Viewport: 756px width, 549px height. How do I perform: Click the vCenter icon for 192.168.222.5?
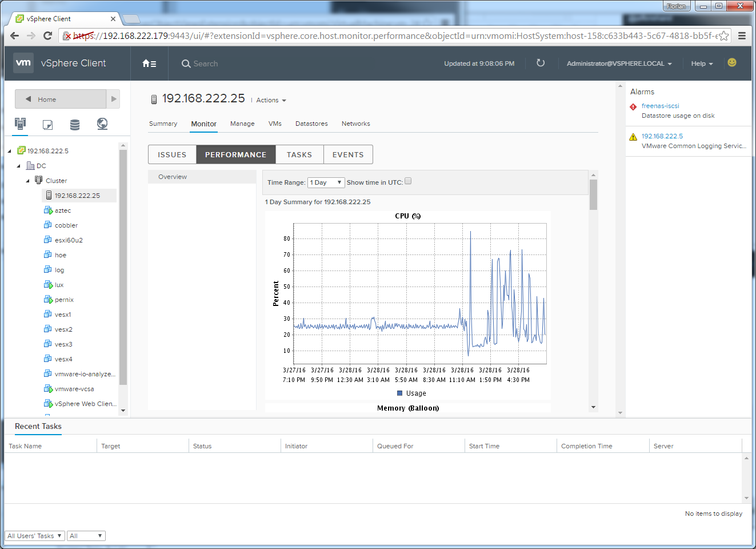click(x=21, y=150)
